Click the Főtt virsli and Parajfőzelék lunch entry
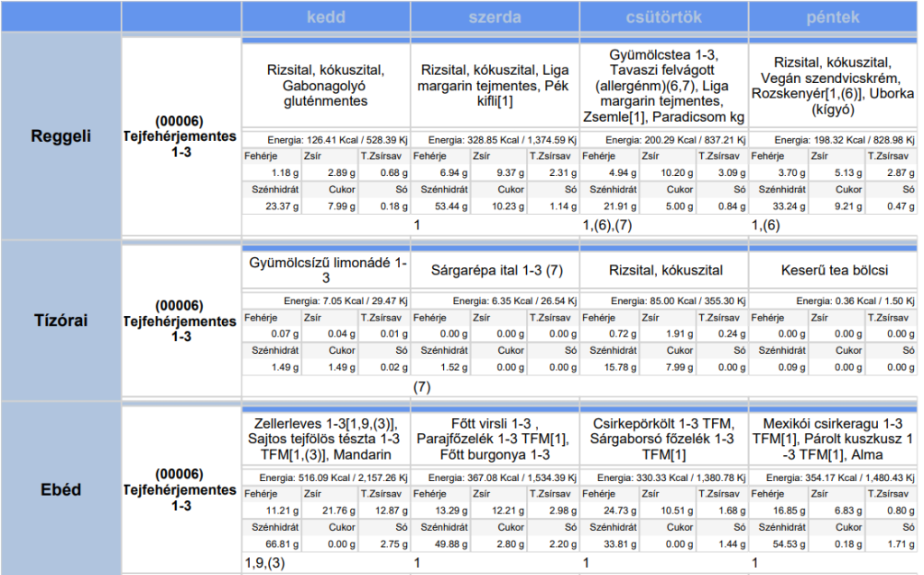924x575 pixels. click(x=494, y=439)
